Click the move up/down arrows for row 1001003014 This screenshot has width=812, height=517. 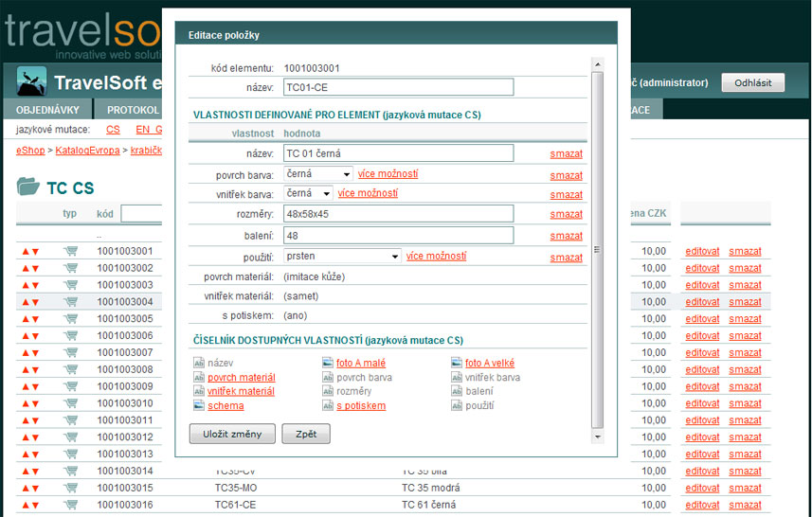[30, 472]
